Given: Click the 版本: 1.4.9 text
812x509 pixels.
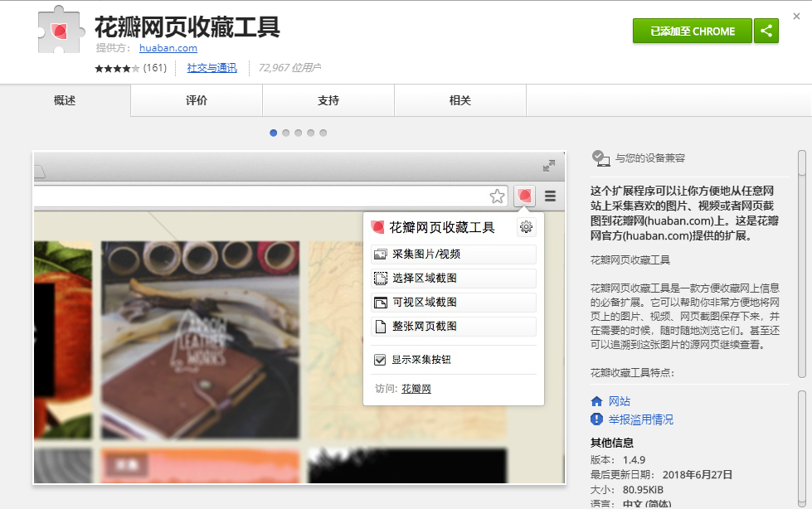Looking at the screenshot, I should (618, 460).
